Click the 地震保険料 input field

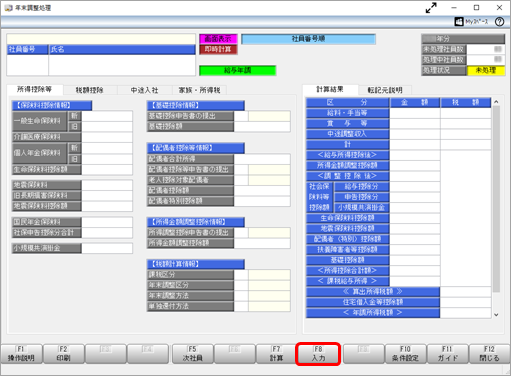pyautogui.click(x=107, y=185)
